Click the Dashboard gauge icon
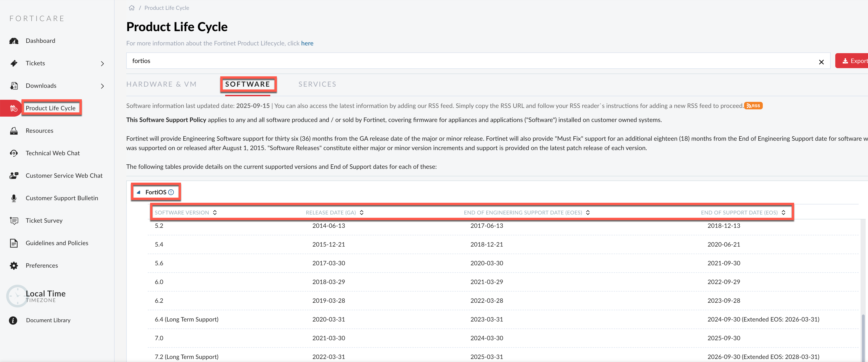 [x=14, y=41]
